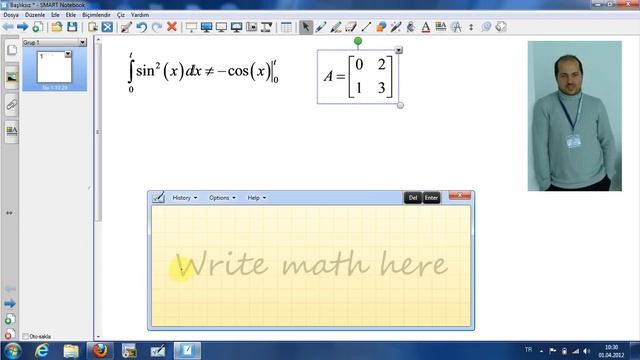Viewport: 640px width, 360px height.
Task: Open Firefox from the taskbar
Action: coord(100,351)
